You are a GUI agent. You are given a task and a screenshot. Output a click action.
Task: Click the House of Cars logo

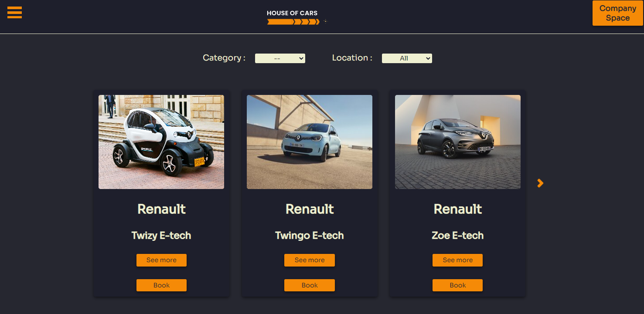pyautogui.click(x=296, y=17)
